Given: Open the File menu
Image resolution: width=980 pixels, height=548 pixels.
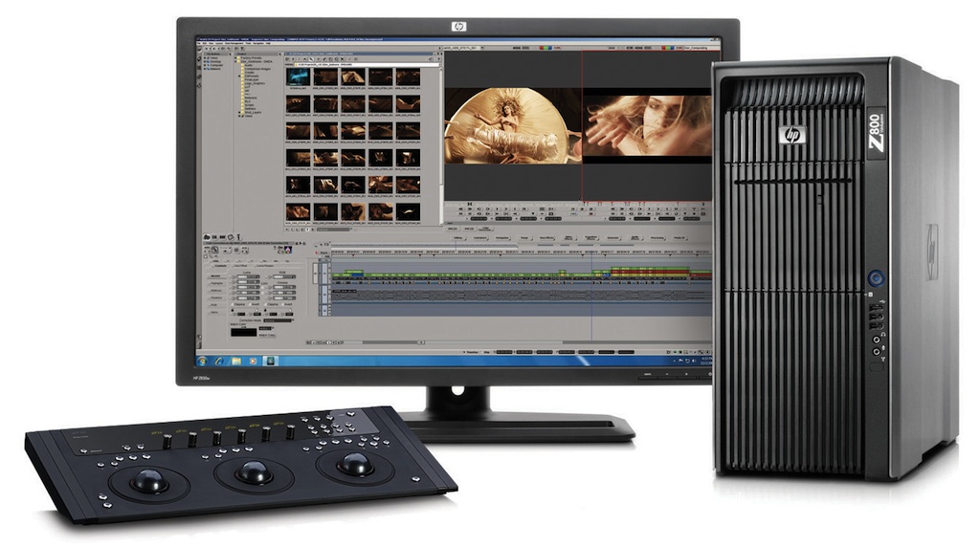Looking at the screenshot, I should tap(199, 43).
